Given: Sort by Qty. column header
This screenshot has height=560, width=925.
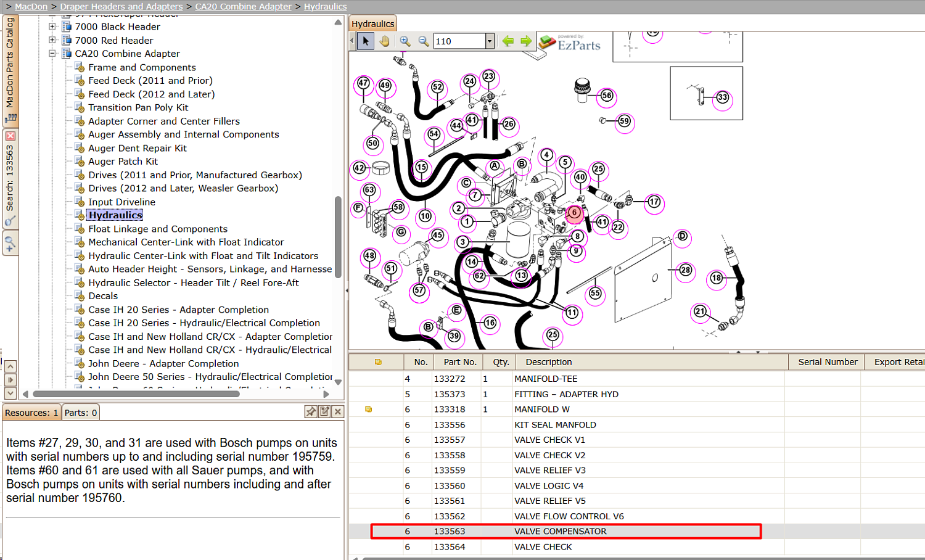Looking at the screenshot, I should click(x=501, y=362).
